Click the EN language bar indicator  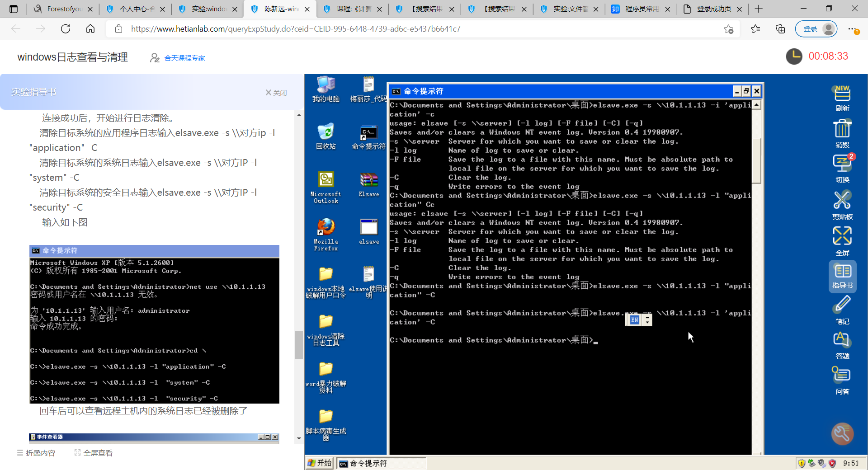point(634,320)
